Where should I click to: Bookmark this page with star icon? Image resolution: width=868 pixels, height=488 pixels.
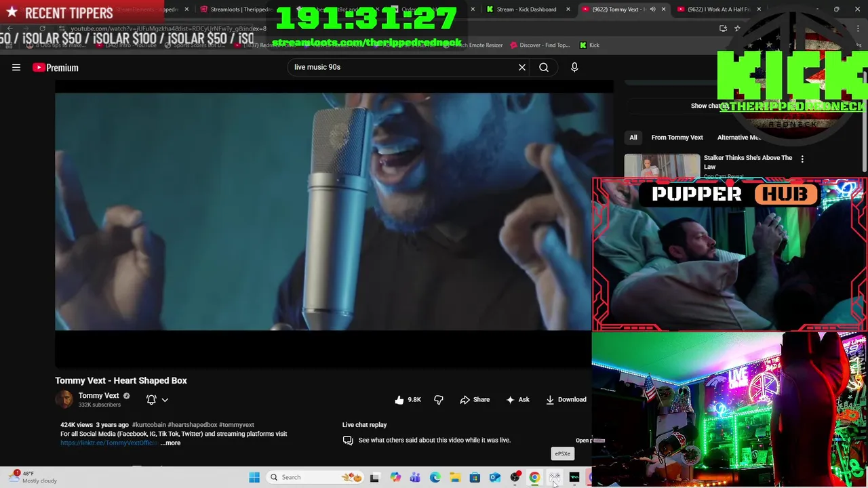point(737,28)
